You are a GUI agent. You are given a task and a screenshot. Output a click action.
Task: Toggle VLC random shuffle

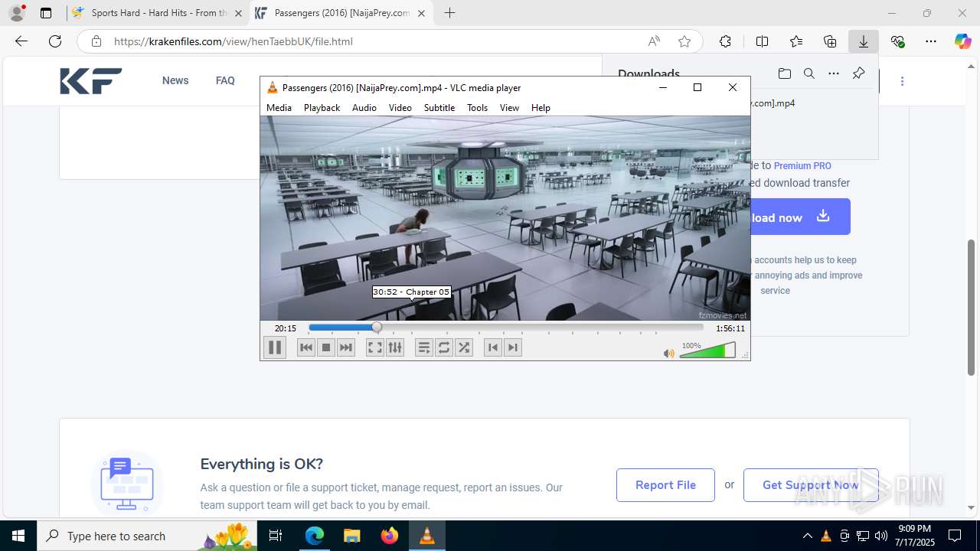coord(464,347)
